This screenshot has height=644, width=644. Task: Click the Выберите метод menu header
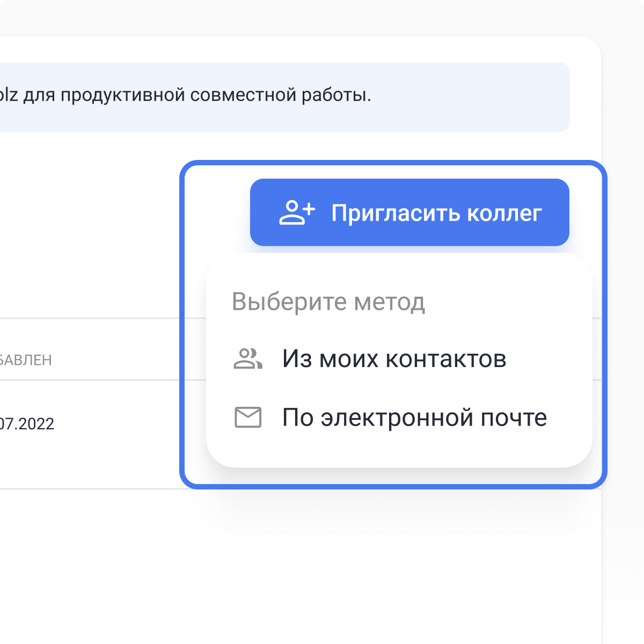(328, 302)
